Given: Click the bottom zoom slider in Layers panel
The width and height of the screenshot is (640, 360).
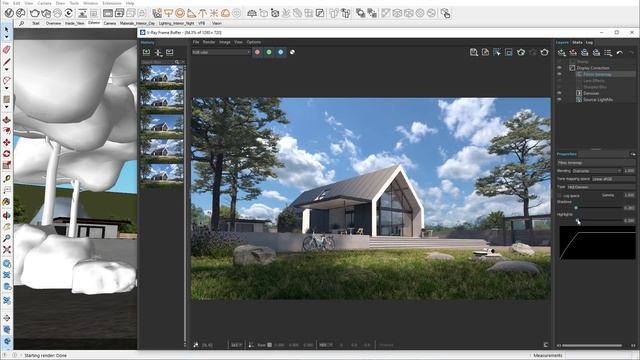Looking at the screenshot, I should (x=592, y=345).
